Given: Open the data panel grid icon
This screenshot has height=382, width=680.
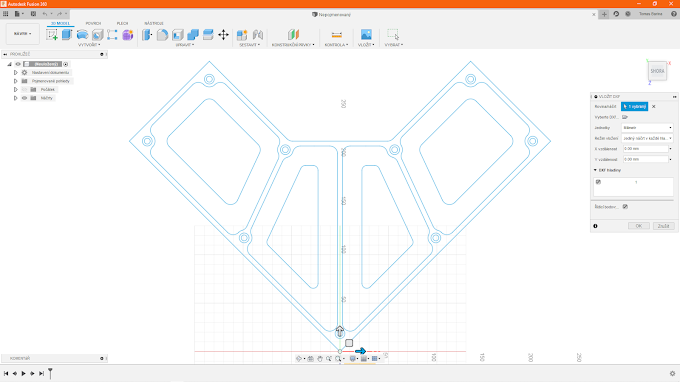Looking at the screenshot, I should click(x=6, y=14).
